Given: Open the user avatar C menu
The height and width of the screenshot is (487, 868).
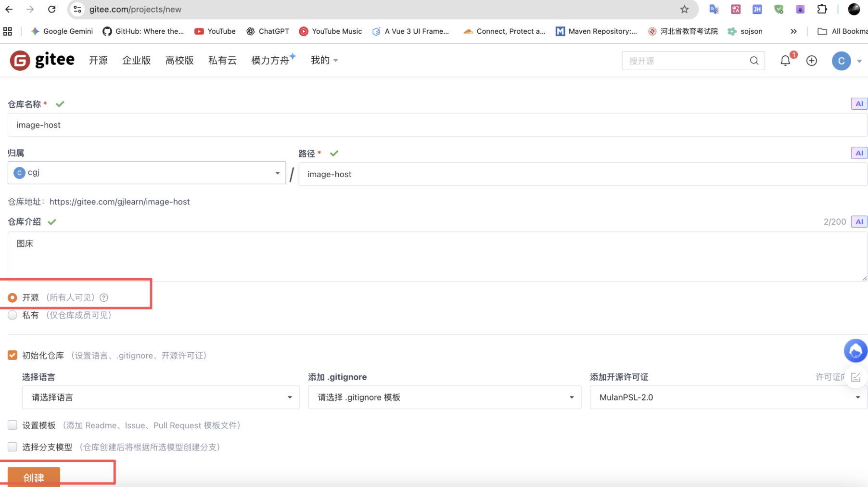Looking at the screenshot, I should pyautogui.click(x=842, y=61).
